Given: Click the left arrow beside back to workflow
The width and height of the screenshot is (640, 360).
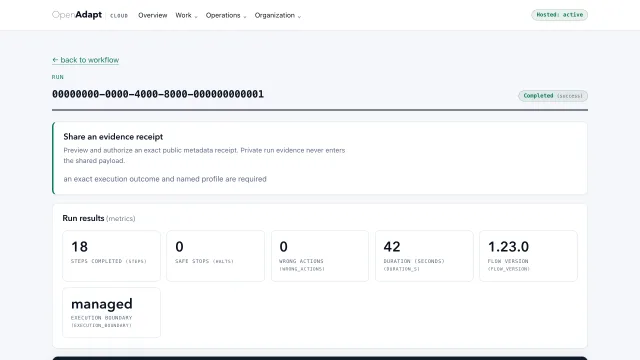Looking at the screenshot, I should coord(55,60).
